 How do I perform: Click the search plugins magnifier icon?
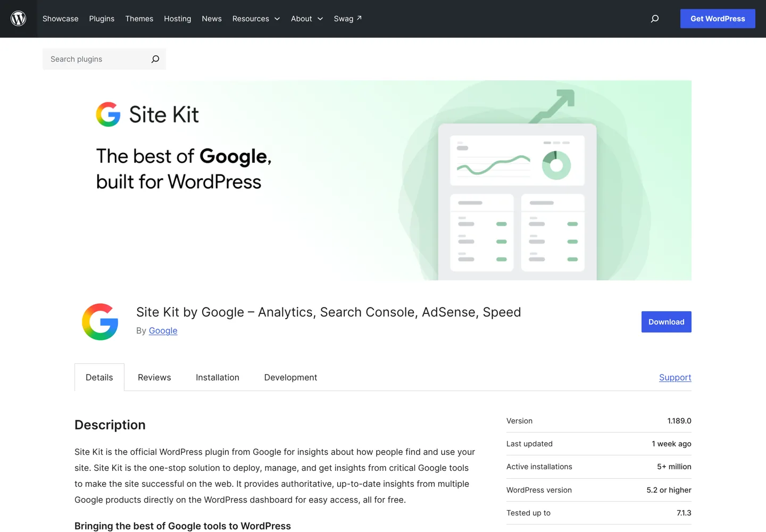pos(155,59)
